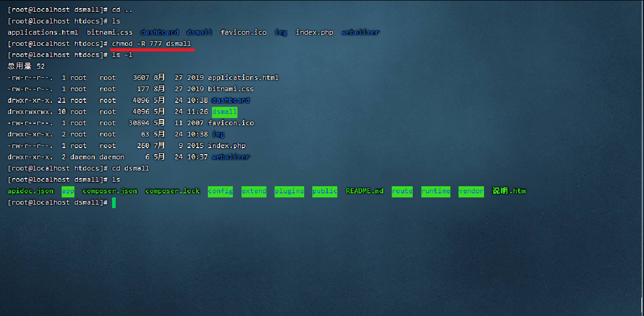Click the year 2015 on the index.php row
The width and height of the screenshot is (644, 316).
(195, 146)
